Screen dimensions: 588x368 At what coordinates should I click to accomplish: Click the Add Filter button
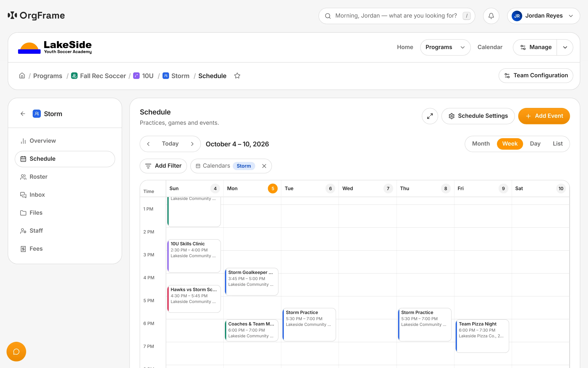163,166
